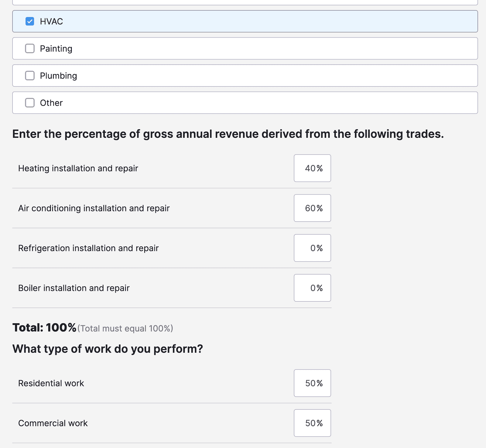Check the Other trade checkbox
The width and height of the screenshot is (486, 448).
tap(30, 103)
